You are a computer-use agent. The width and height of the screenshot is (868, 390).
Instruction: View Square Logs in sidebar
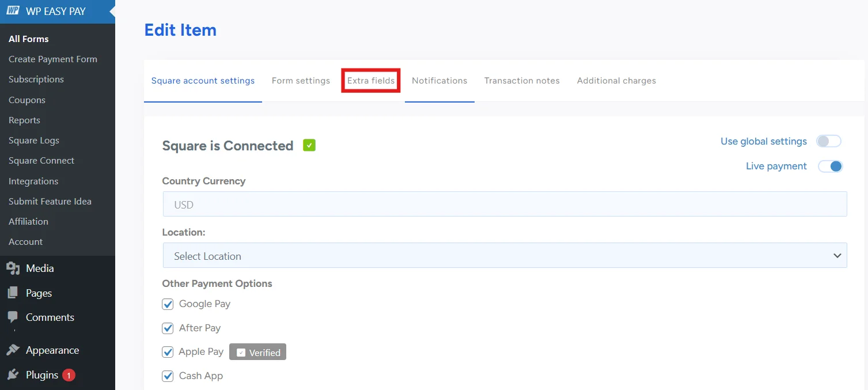coord(34,141)
